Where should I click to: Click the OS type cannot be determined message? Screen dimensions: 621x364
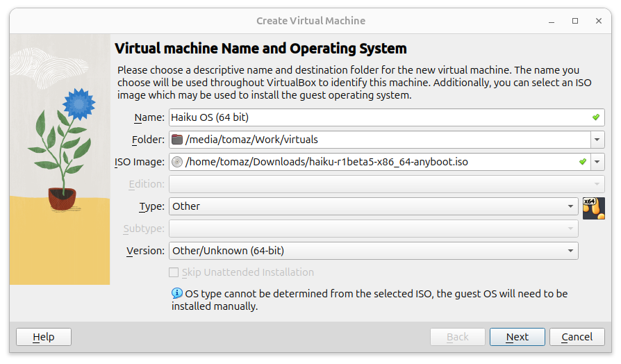click(x=370, y=300)
